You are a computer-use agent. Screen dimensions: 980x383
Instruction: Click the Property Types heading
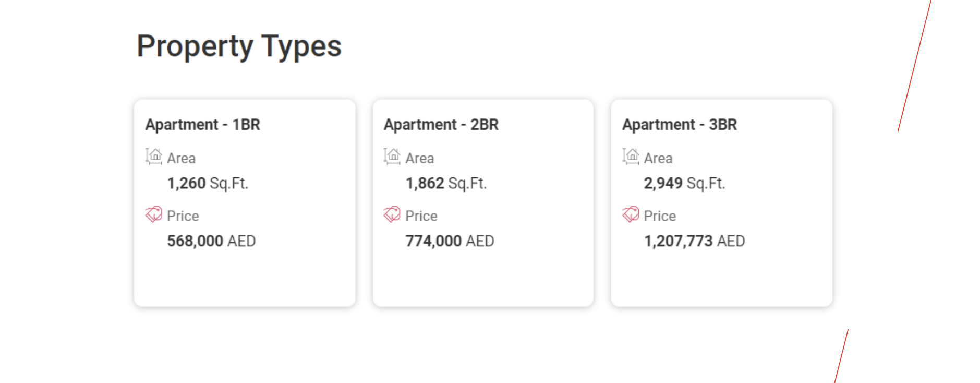[239, 46]
